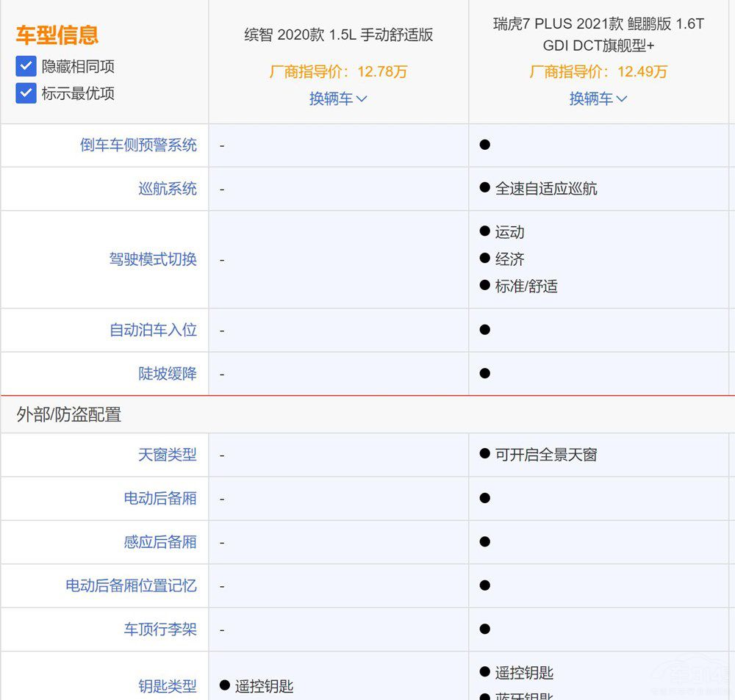Open 换辆车 dropdown for 缤智 2020款

pos(338,98)
